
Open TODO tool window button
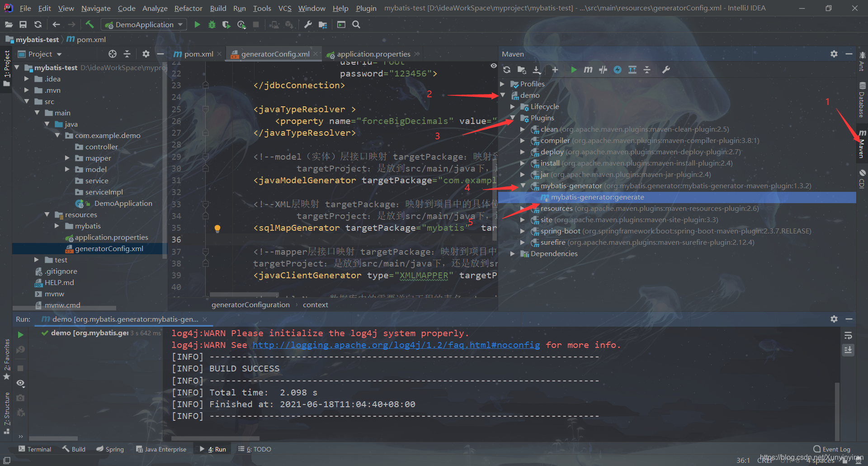point(255,449)
